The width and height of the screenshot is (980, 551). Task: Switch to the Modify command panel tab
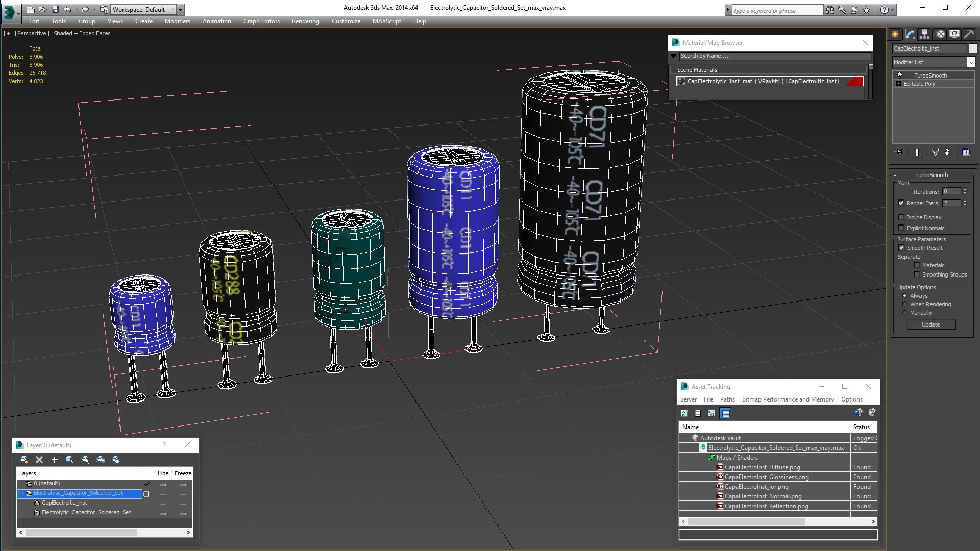coord(910,34)
